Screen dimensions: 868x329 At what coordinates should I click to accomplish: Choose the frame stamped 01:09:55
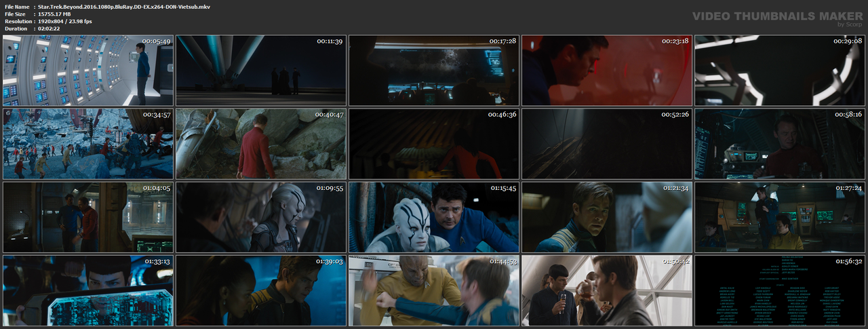coord(261,217)
